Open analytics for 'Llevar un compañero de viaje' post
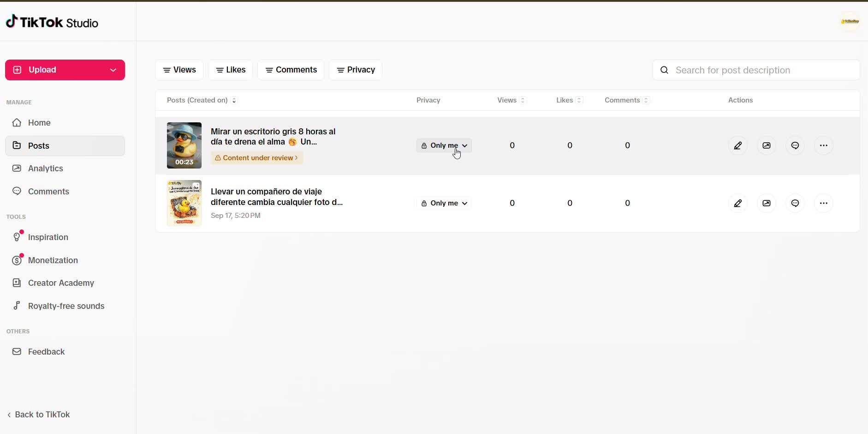Image resolution: width=868 pixels, height=434 pixels. pos(767,203)
